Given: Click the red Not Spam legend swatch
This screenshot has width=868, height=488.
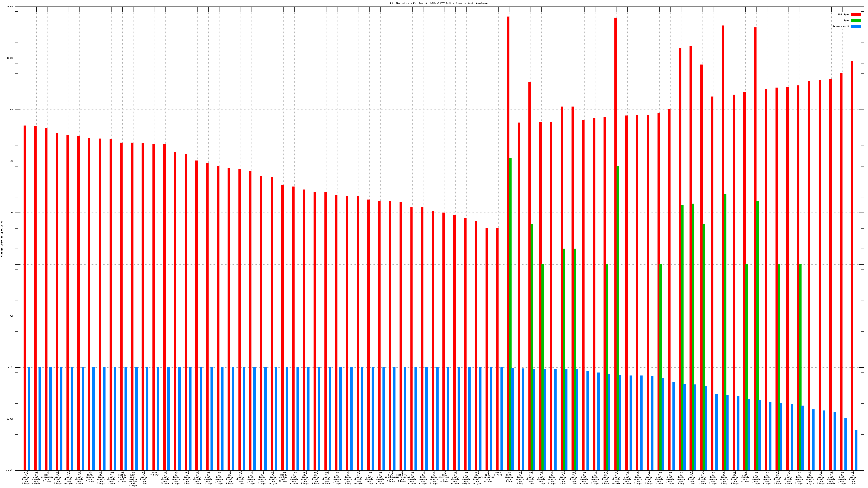Looking at the screenshot, I should [x=856, y=14].
